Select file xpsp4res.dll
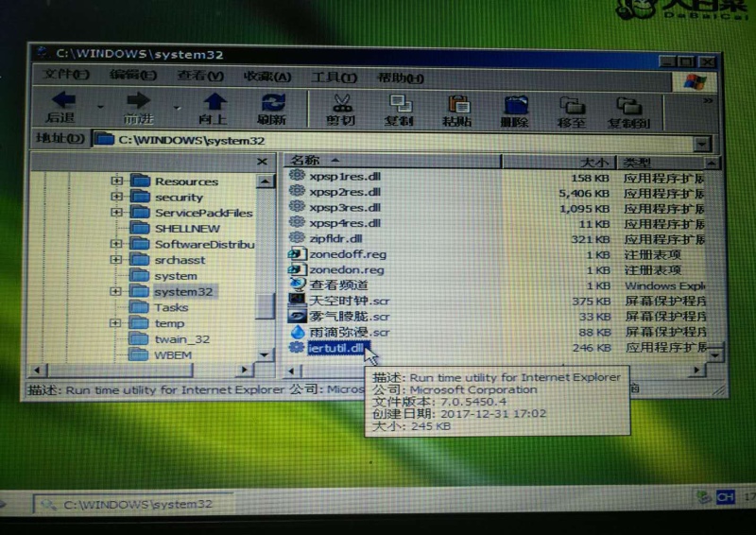This screenshot has width=756, height=535. pyautogui.click(x=345, y=223)
